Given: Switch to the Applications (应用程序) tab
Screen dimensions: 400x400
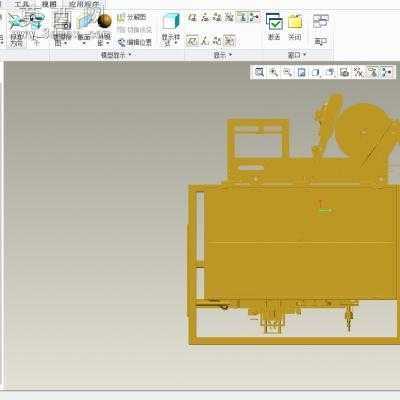Looking at the screenshot, I should pos(84,4).
